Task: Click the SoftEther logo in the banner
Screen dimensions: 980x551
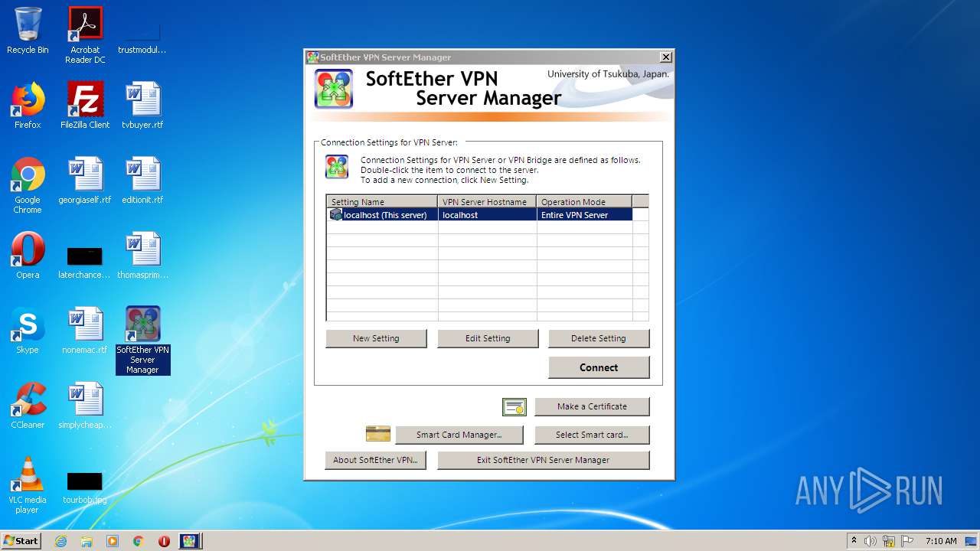Action: coord(334,89)
